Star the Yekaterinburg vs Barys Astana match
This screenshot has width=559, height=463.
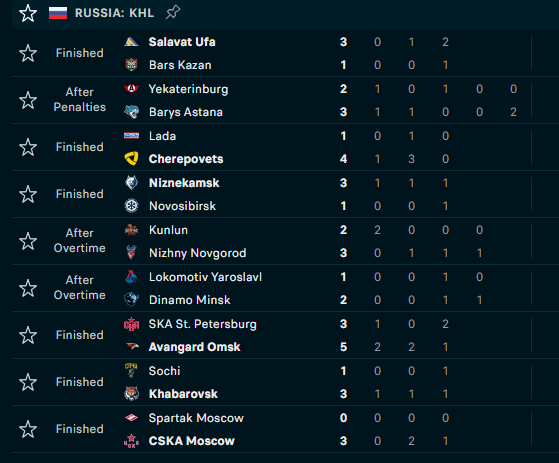click(x=28, y=100)
